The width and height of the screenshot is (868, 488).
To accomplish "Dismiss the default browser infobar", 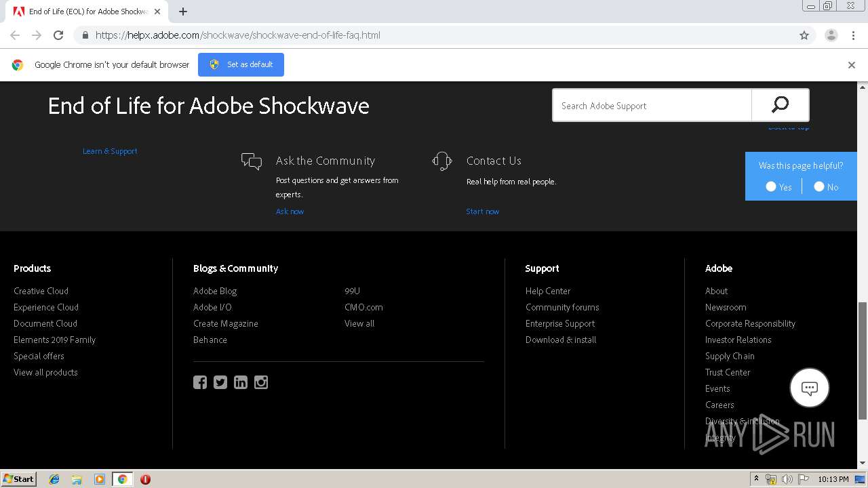I will [852, 65].
